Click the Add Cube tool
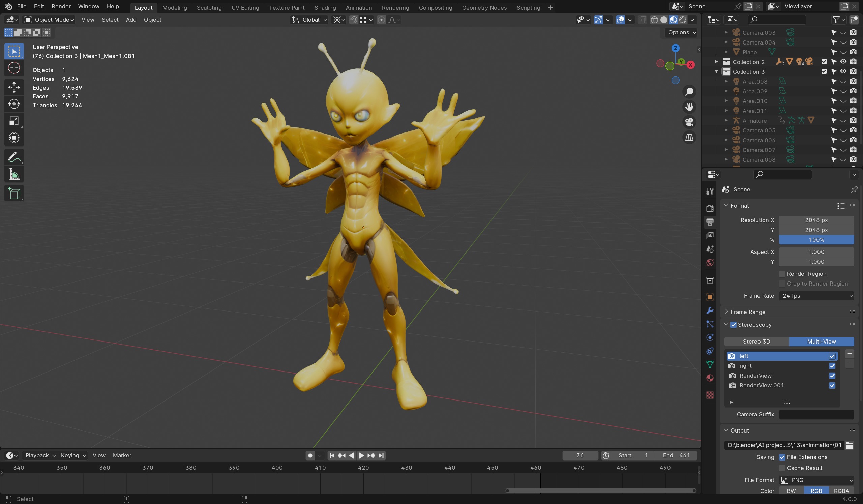863x504 pixels. (14, 194)
